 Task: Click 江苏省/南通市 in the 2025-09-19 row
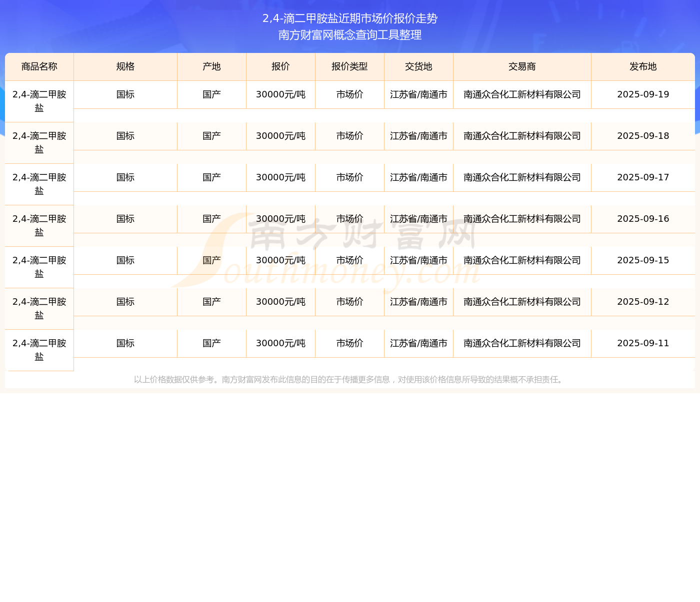click(x=418, y=94)
